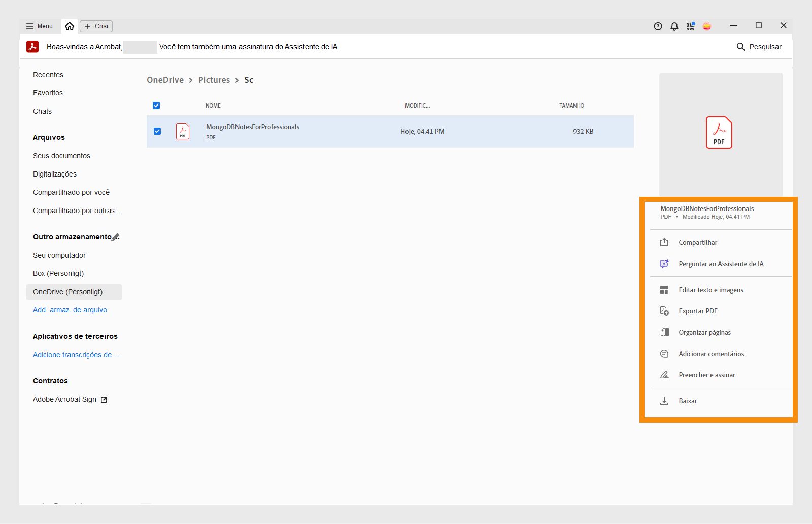
Task: Navigate to Pictures in the breadcrumb
Action: [x=214, y=80]
